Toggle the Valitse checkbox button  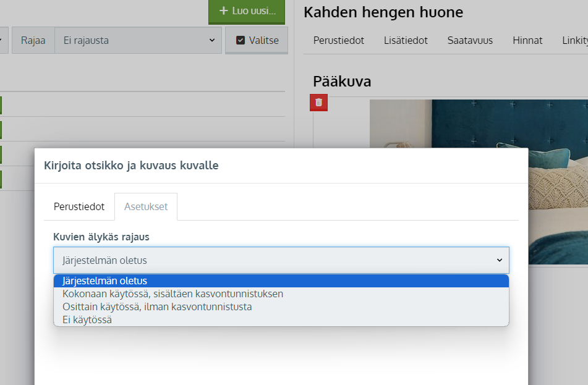pyautogui.click(x=257, y=40)
